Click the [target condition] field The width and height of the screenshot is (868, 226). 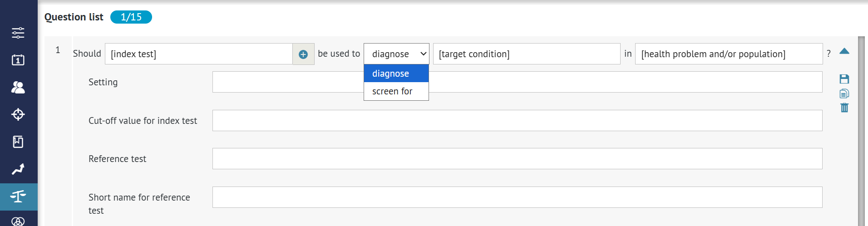526,54
